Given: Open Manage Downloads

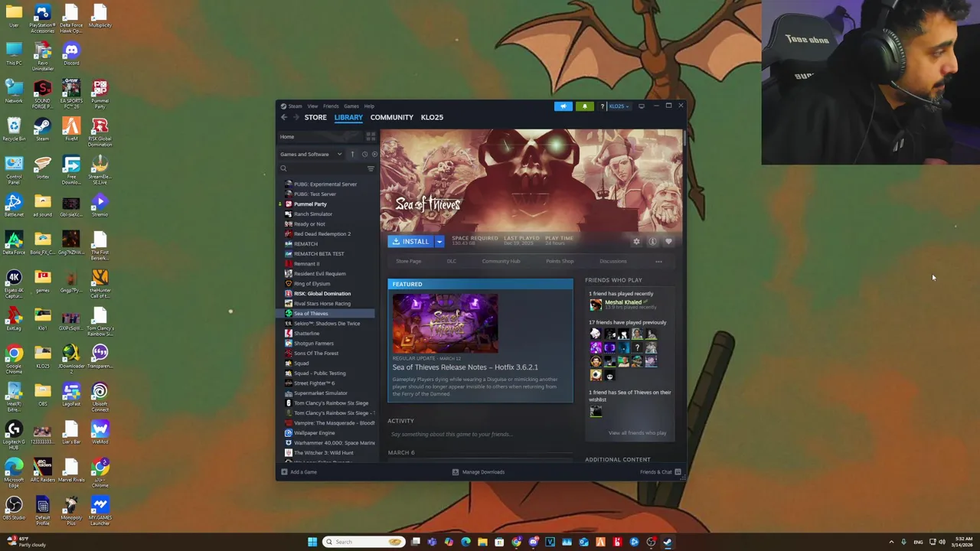Looking at the screenshot, I should [478, 472].
